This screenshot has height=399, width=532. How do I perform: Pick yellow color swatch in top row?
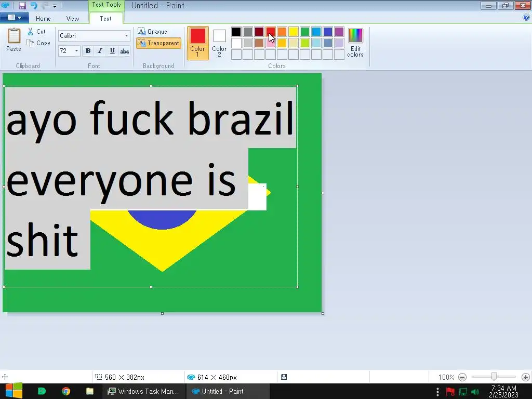tap(294, 32)
